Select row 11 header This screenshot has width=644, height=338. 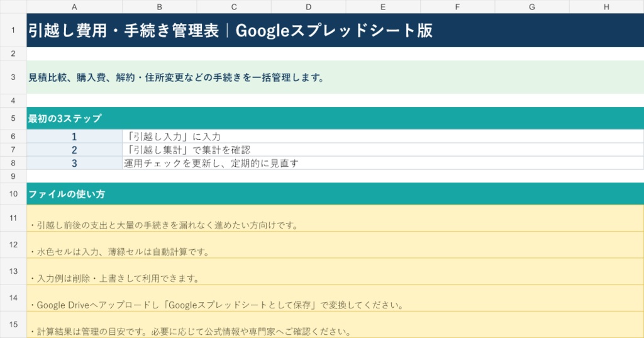(13, 218)
